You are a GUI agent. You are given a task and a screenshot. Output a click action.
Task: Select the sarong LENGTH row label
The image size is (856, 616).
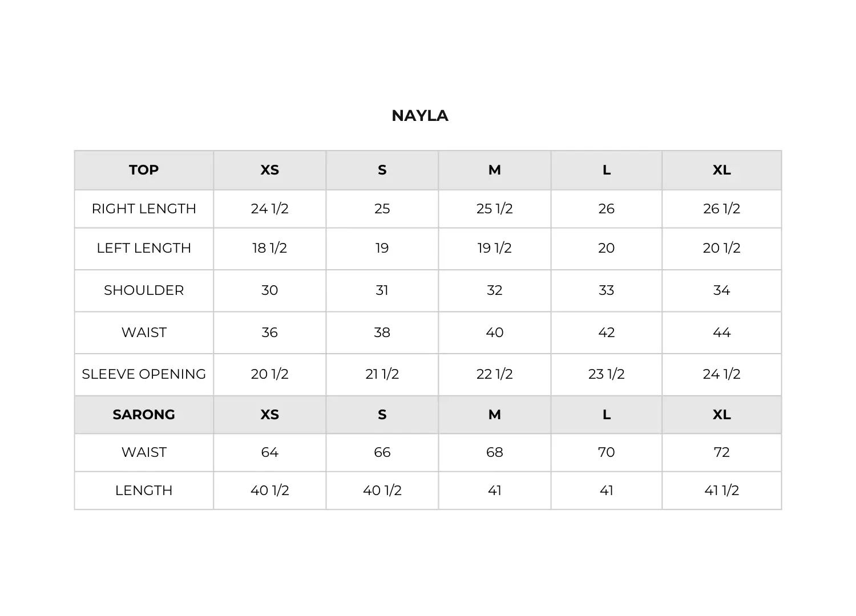(x=144, y=491)
